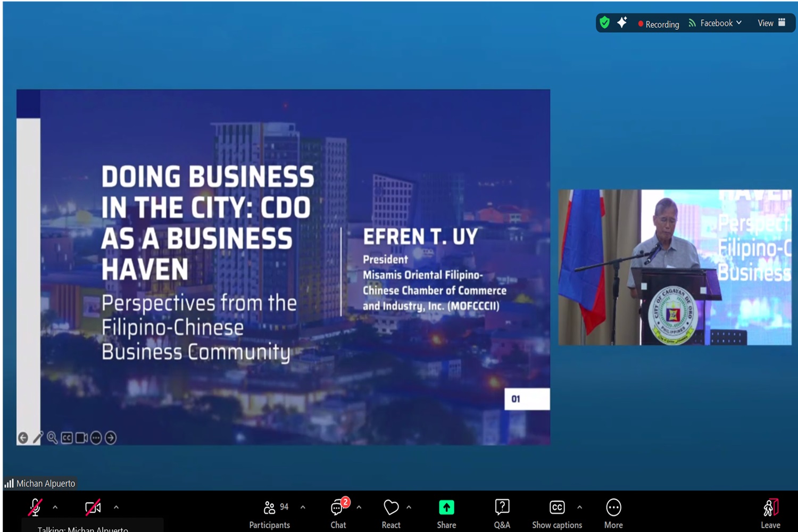Click the signal strength bars icon
This screenshot has height=532, width=798.
(x=9, y=484)
